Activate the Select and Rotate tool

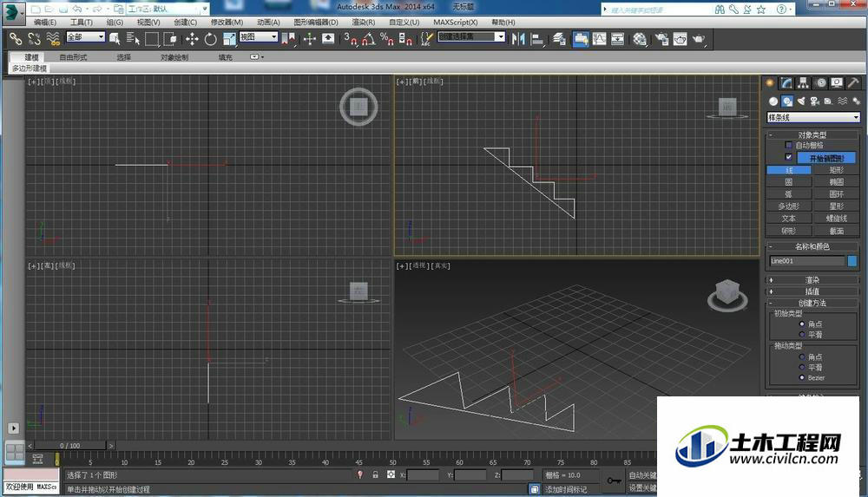(x=210, y=39)
